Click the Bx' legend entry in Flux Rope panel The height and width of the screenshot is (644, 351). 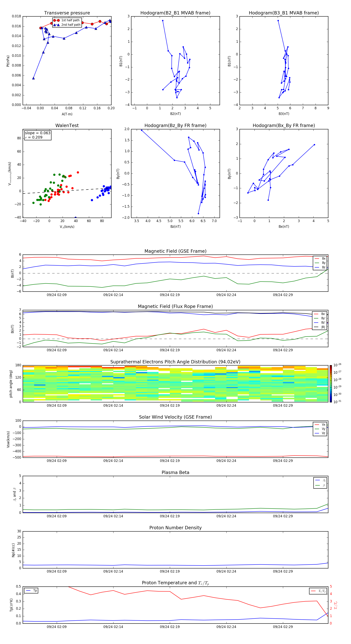click(x=320, y=314)
